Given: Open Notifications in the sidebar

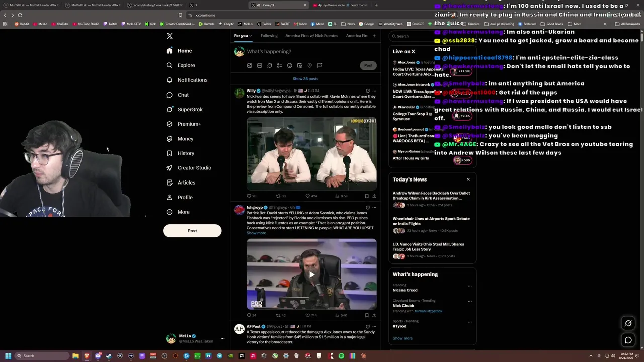Looking at the screenshot, I should (187, 80).
